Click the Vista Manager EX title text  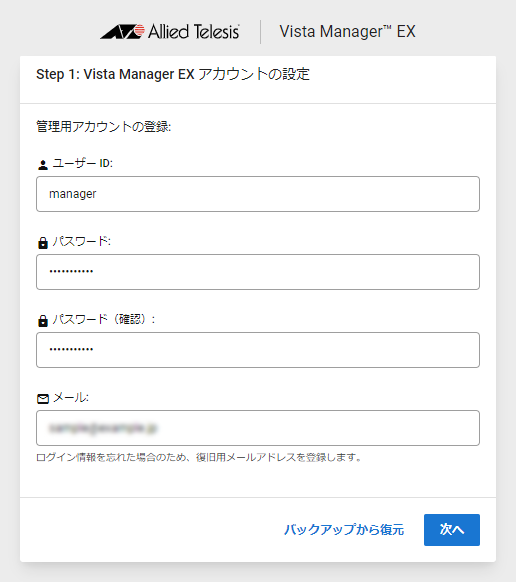pos(347,32)
